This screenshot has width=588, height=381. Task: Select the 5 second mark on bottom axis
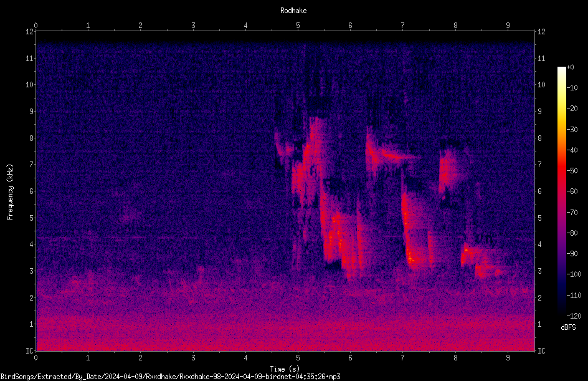click(298, 358)
